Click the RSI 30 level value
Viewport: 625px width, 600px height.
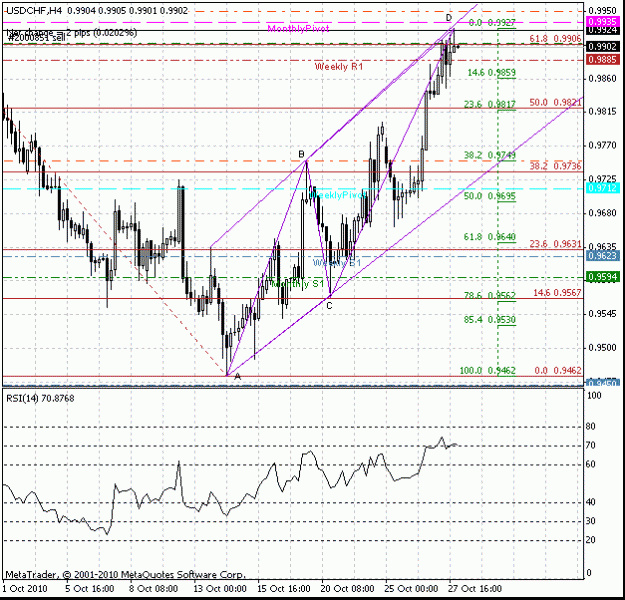[590, 521]
